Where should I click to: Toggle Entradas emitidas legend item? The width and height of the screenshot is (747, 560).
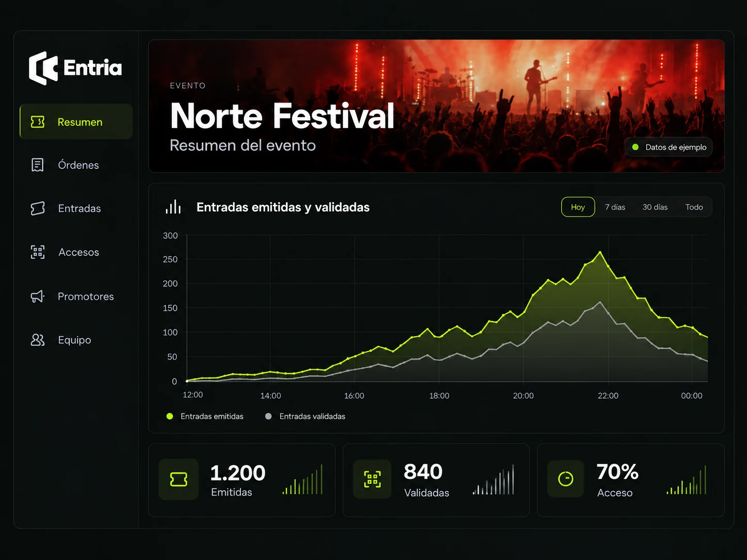point(205,416)
